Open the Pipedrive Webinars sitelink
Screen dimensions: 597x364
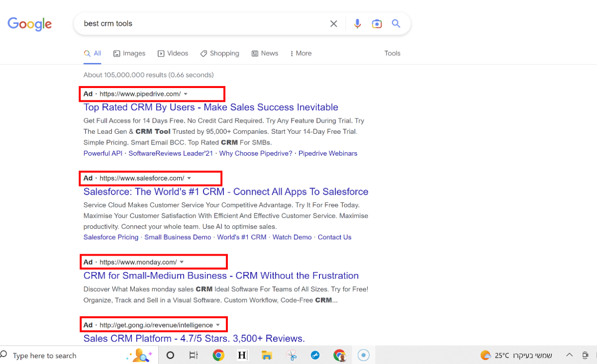coord(328,153)
